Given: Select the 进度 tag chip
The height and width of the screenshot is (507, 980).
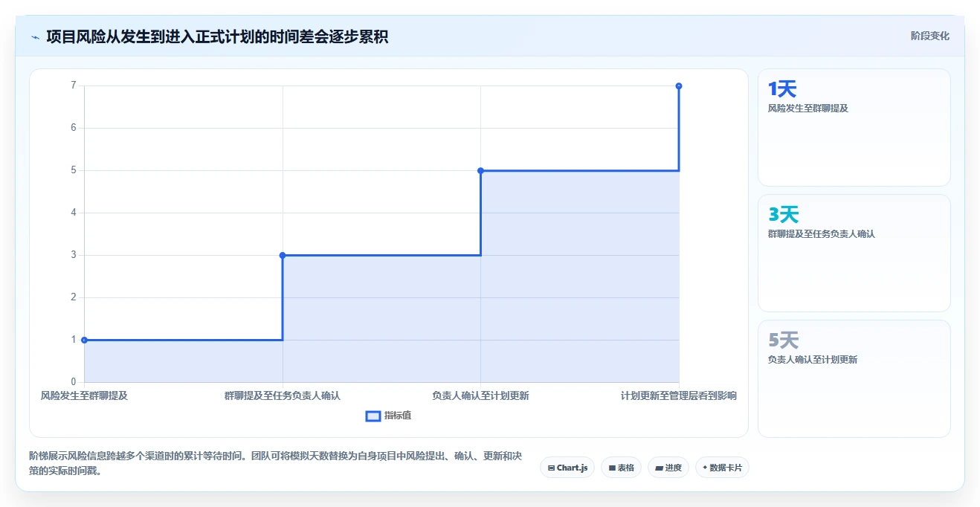Looking at the screenshot, I should [668, 468].
